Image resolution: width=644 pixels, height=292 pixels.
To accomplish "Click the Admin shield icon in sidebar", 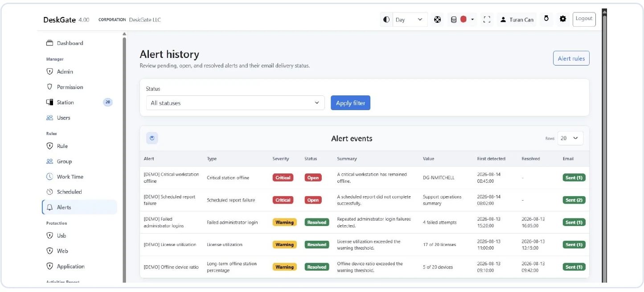I will coord(50,71).
